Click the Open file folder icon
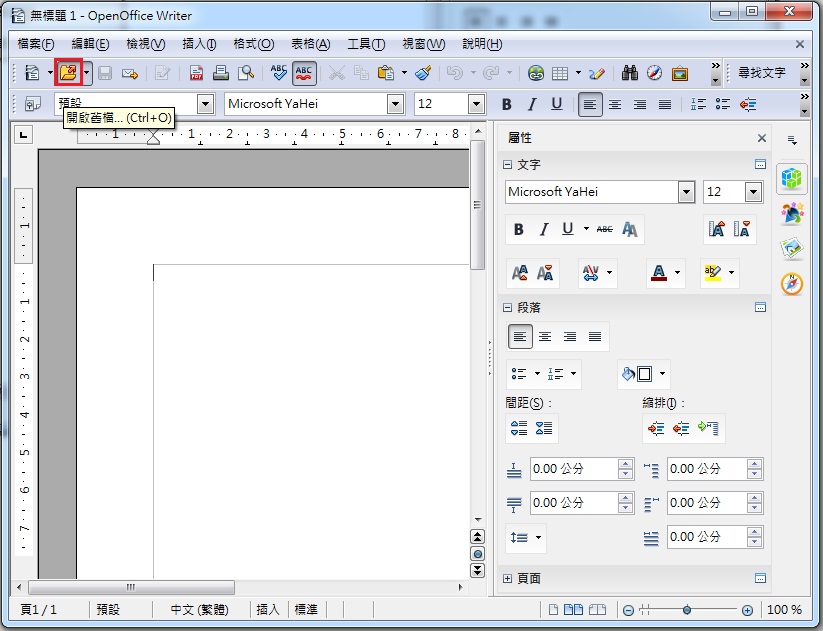 point(68,73)
